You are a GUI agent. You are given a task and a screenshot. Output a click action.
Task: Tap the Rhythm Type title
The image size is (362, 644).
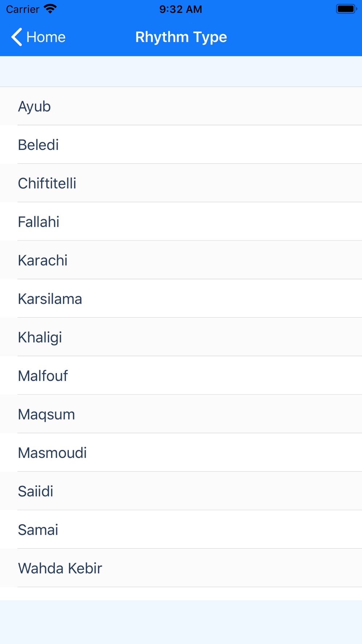(181, 37)
